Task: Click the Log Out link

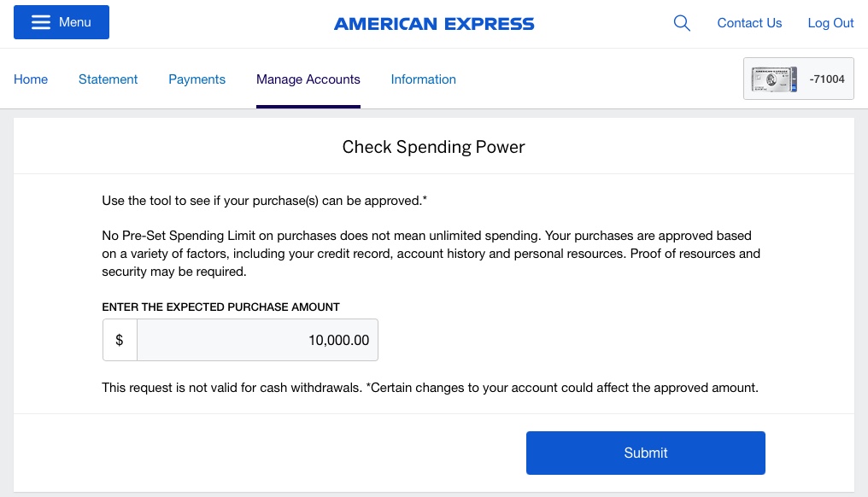Action: (x=830, y=23)
